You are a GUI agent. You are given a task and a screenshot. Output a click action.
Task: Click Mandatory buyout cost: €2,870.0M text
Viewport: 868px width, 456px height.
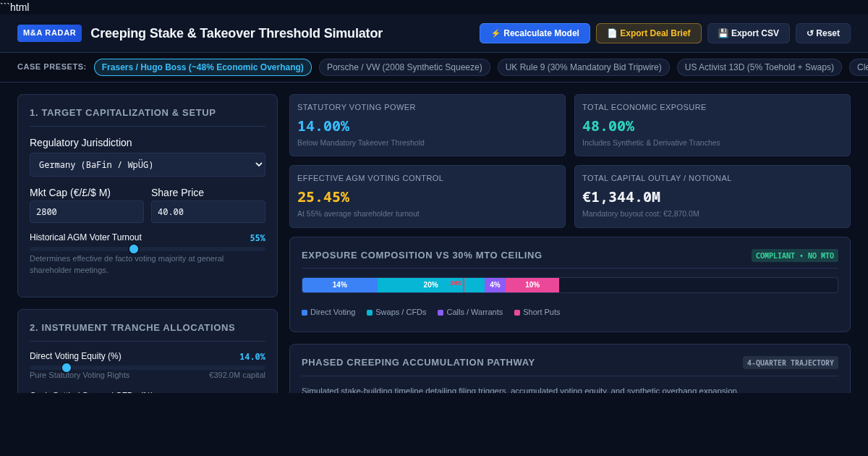641,214
